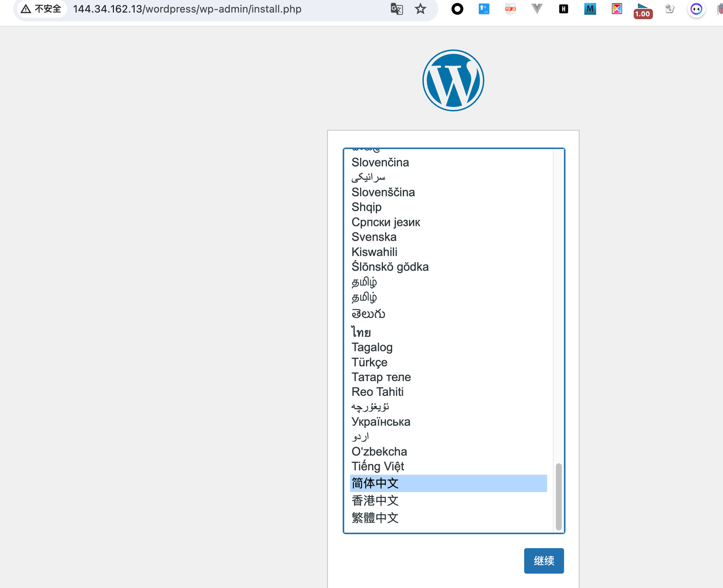Screen dimensions: 723x588
Task: Bookmark this page using the star icon
Action: click(420, 9)
